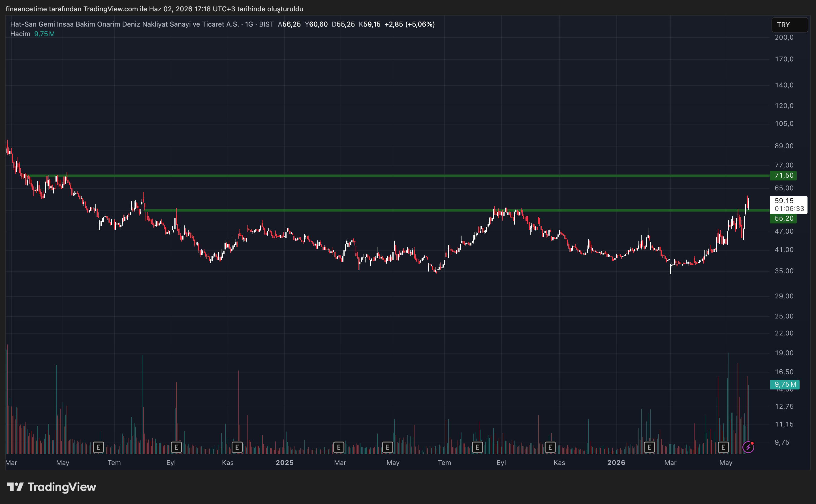Click the 2026 year label on time axis
Image resolution: width=816 pixels, height=504 pixels.
tap(616, 463)
